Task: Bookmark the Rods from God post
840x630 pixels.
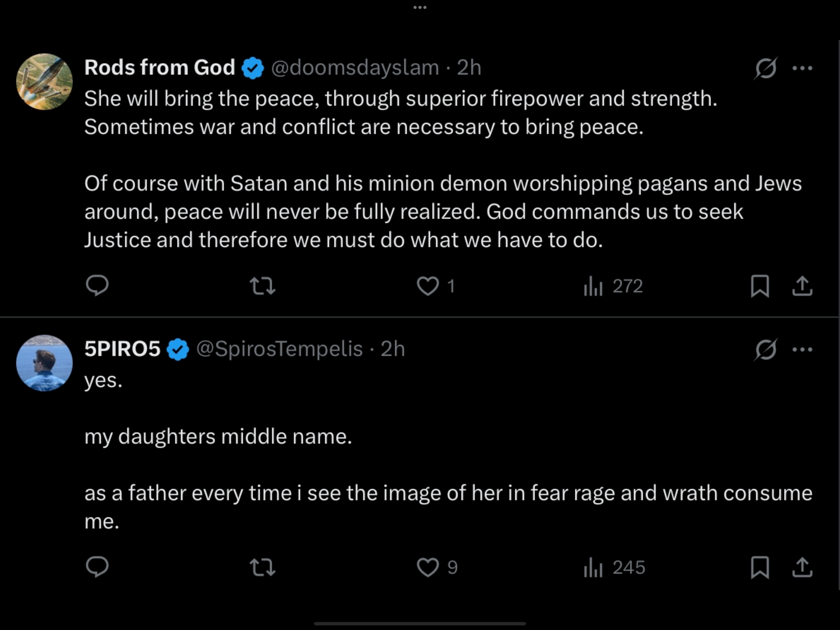Action: [760, 286]
